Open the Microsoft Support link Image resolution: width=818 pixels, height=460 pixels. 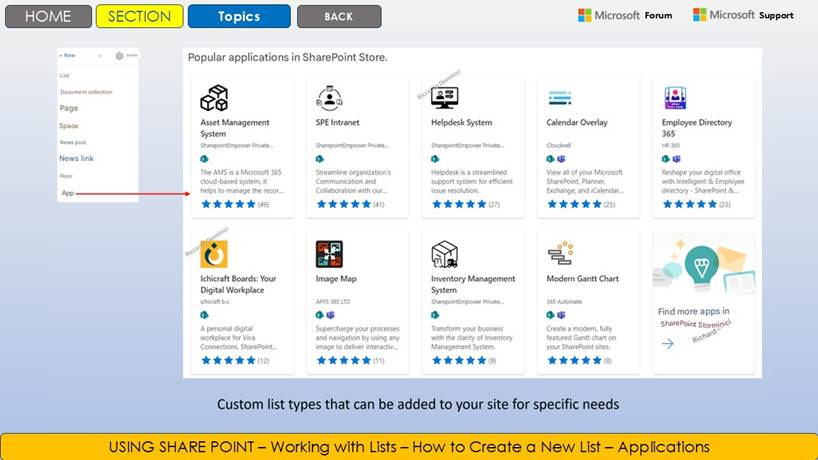tap(743, 15)
